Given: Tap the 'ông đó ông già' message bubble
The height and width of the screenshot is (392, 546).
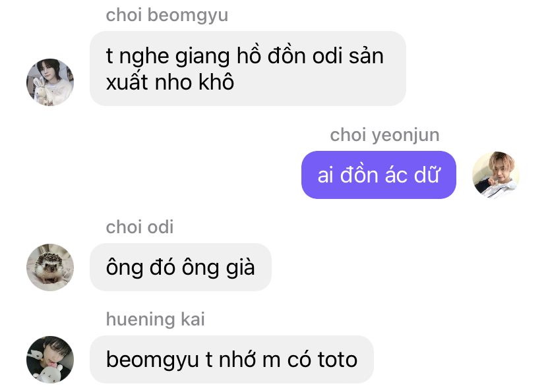Looking at the screenshot, I should (181, 267).
